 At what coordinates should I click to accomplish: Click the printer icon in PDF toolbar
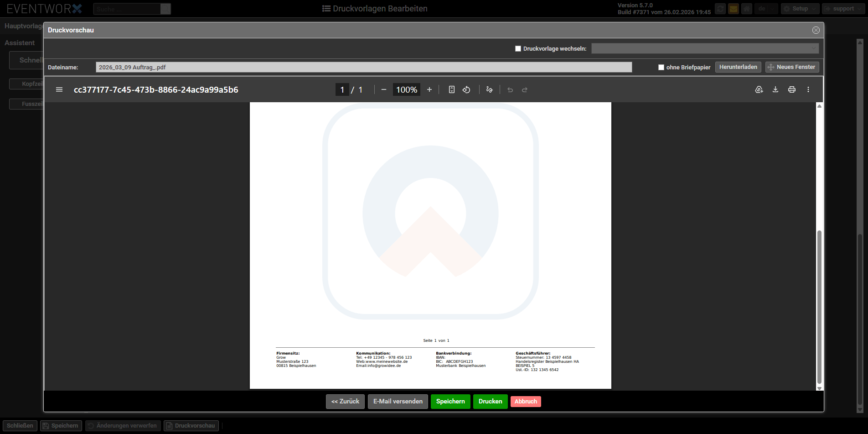point(792,90)
